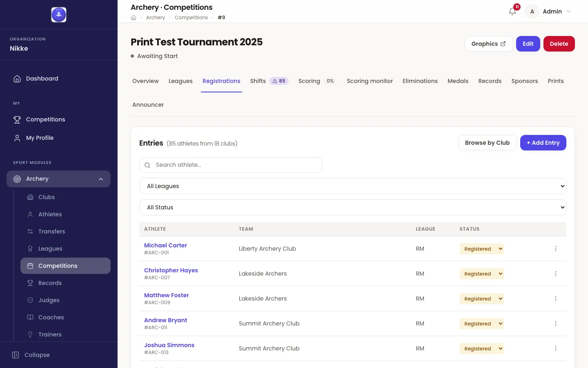Open row menu for Andrew Bryant

click(x=556, y=323)
